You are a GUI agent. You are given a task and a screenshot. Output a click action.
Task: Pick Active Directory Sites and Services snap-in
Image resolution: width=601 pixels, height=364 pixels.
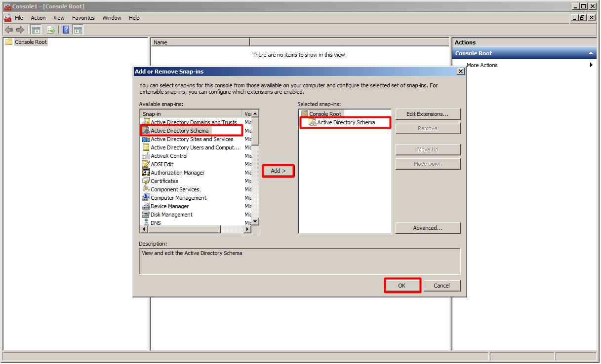click(x=192, y=139)
